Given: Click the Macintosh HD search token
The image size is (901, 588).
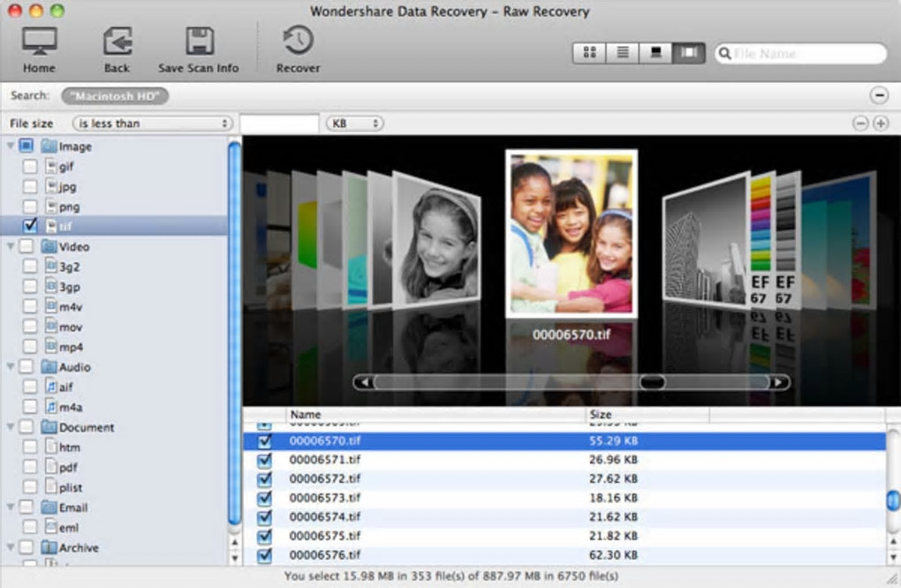Looking at the screenshot, I should click(x=115, y=95).
